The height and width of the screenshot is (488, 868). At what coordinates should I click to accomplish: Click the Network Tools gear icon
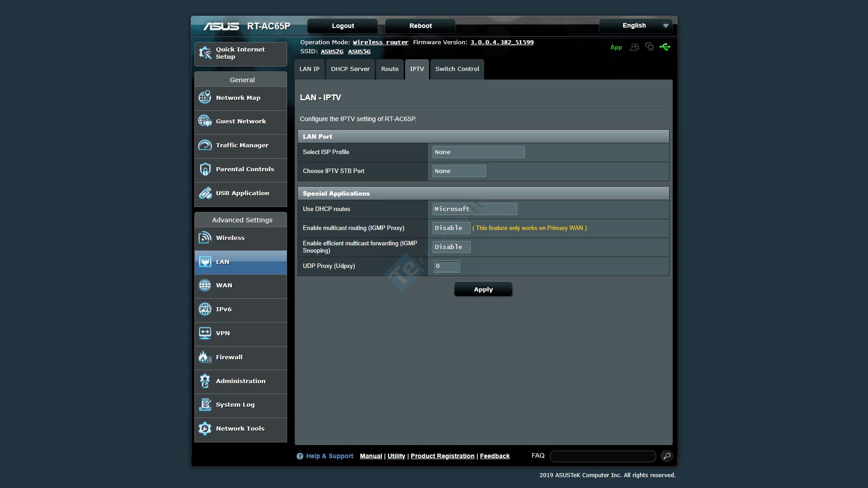click(205, 428)
